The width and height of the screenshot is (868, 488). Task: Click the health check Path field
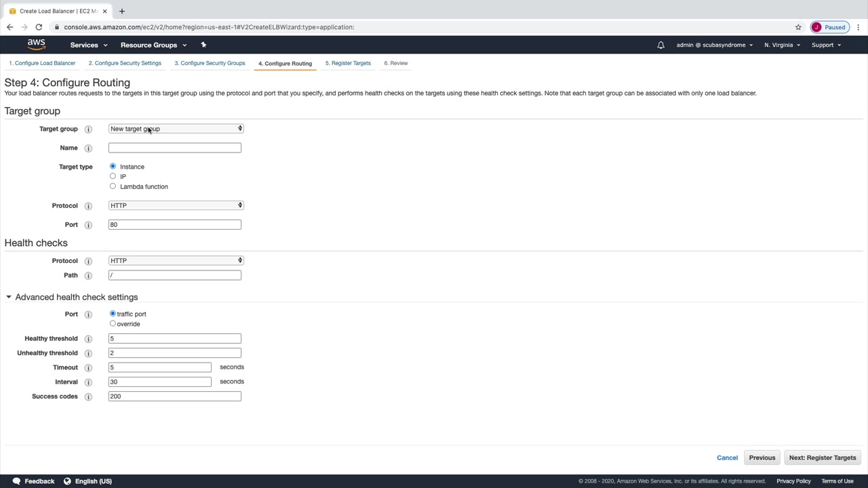tap(175, 275)
